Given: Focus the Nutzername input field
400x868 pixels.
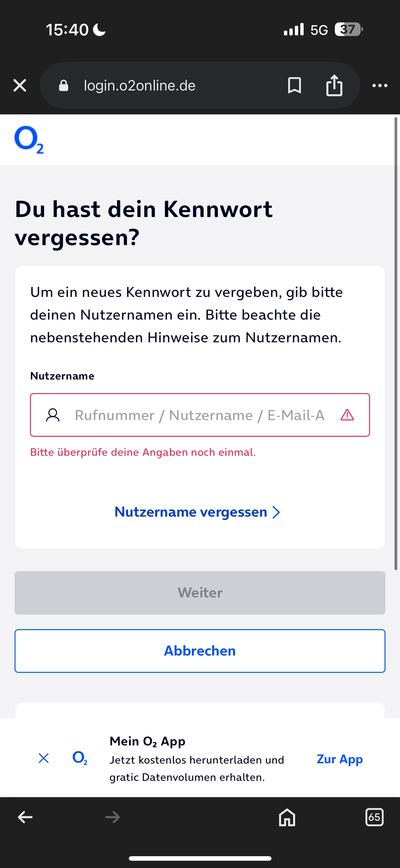Looking at the screenshot, I should [x=199, y=415].
